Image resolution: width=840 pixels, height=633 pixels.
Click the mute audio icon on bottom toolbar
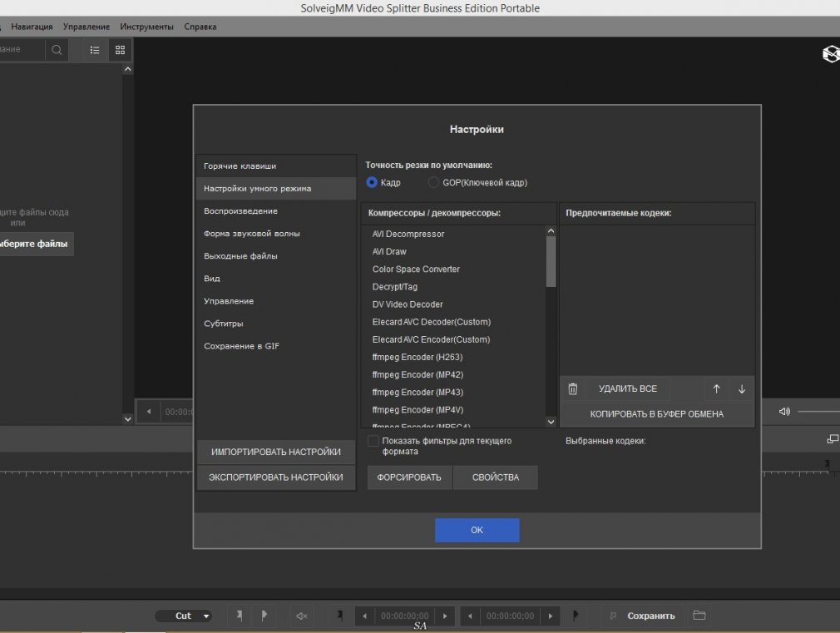[x=302, y=616]
